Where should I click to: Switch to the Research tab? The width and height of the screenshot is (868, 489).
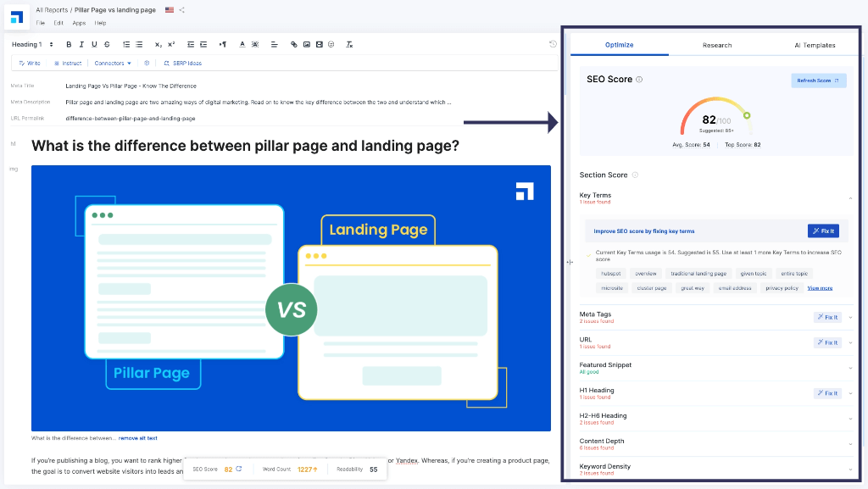pyautogui.click(x=717, y=46)
